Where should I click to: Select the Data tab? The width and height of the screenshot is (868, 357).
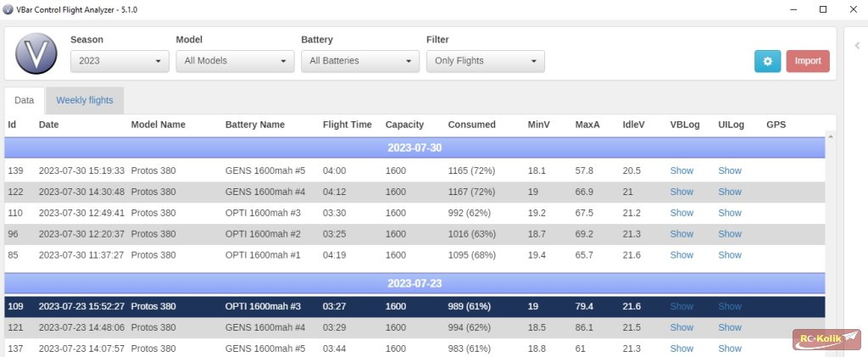[25, 100]
